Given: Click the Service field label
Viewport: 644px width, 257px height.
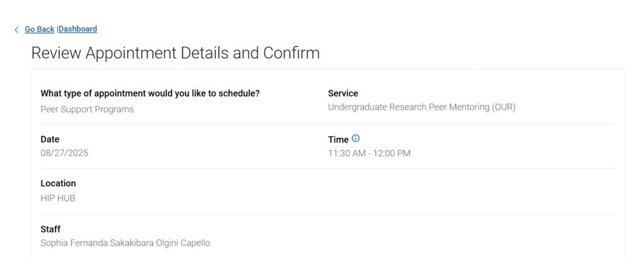Looking at the screenshot, I should point(343,93).
